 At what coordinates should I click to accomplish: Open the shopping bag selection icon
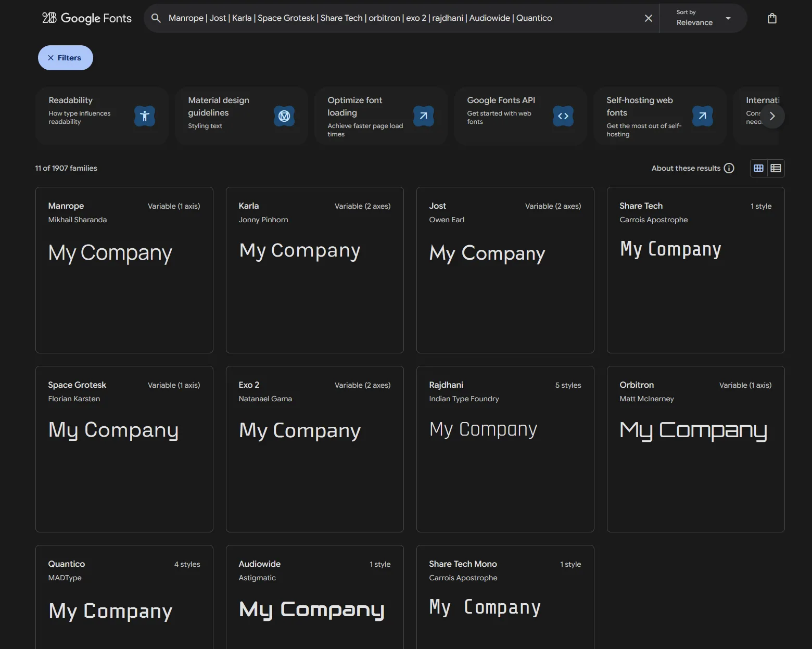point(772,19)
